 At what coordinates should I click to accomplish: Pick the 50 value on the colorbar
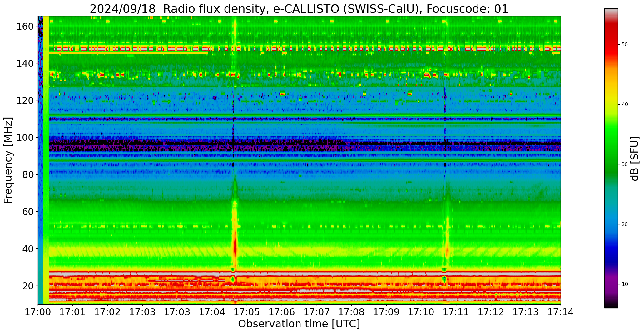[x=625, y=45]
